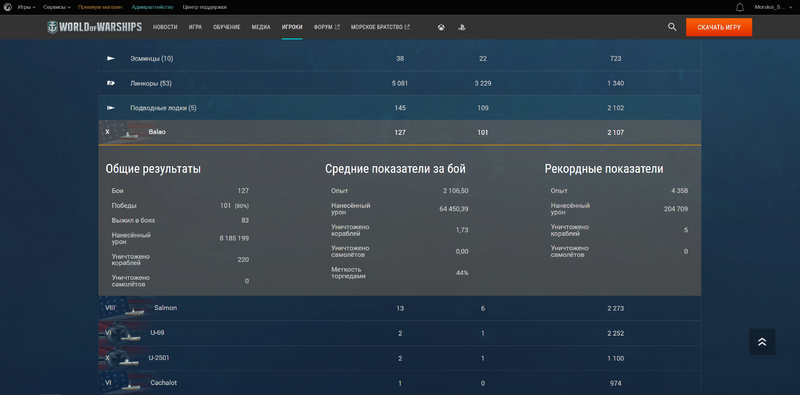Viewport: 800px width, 395px height.
Task: Select the Игроки tab
Action: coord(292,27)
